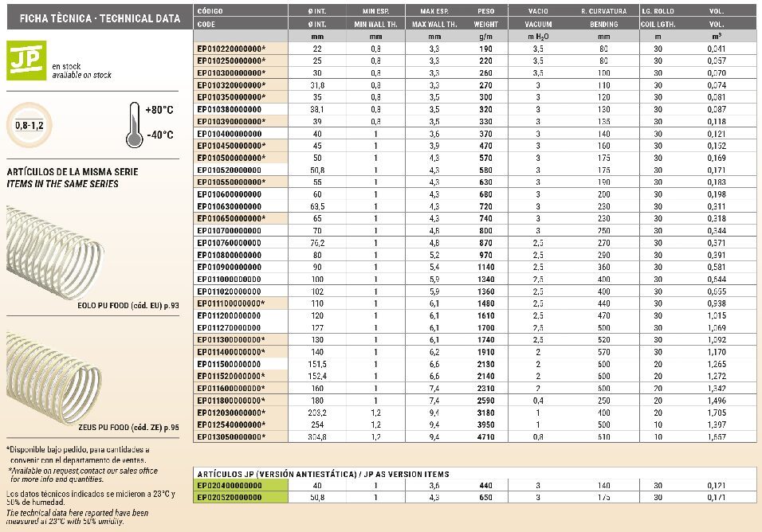Select product code EP013050000000
Image resolution: width=762 pixels, height=532 pixels.
pyautogui.click(x=230, y=436)
